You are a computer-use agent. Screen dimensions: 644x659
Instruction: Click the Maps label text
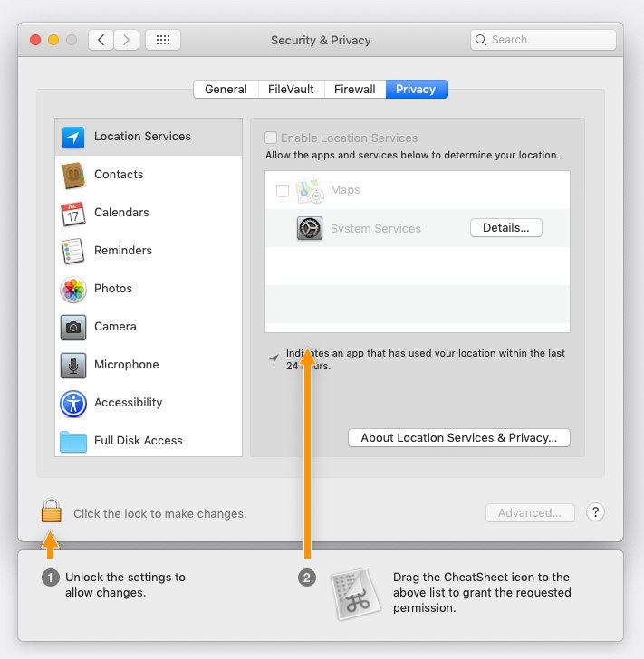(x=345, y=190)
